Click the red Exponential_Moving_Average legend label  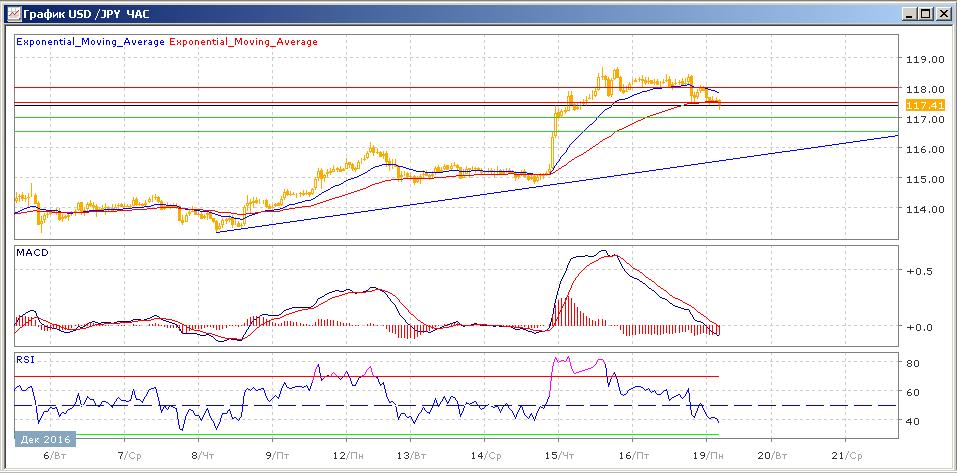[x=244, y=42]
